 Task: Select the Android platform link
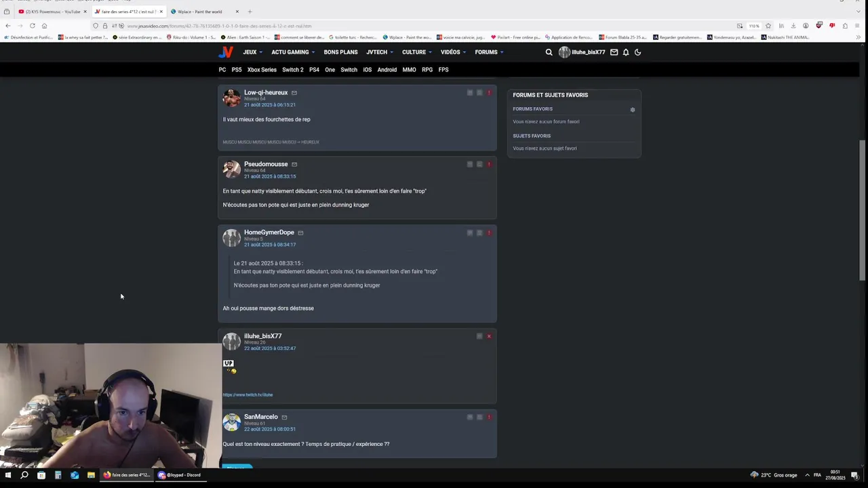click(x=387, y=70)
